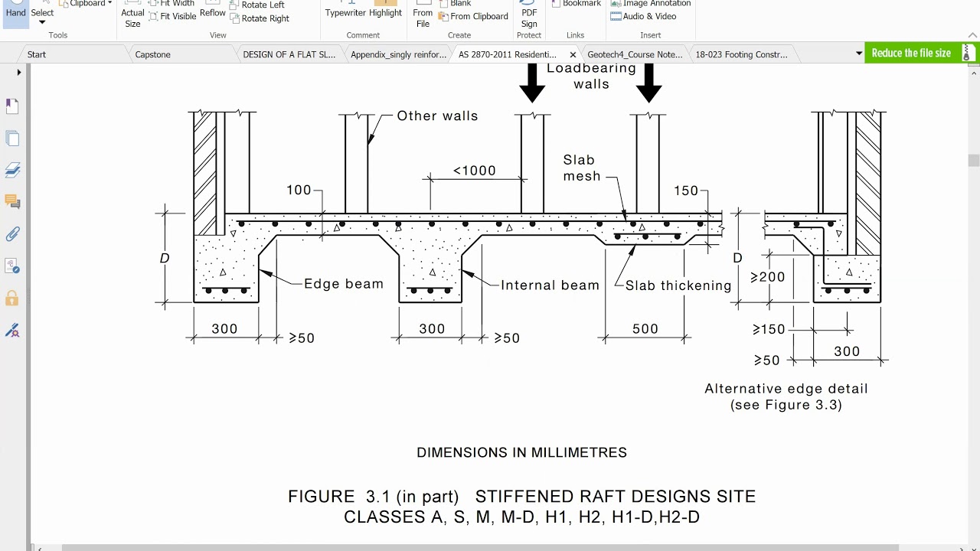Viewport: 980px width, 551px height.
Task: Open the pen-and-seal panel in the sidebar
Action: (12, 331)
